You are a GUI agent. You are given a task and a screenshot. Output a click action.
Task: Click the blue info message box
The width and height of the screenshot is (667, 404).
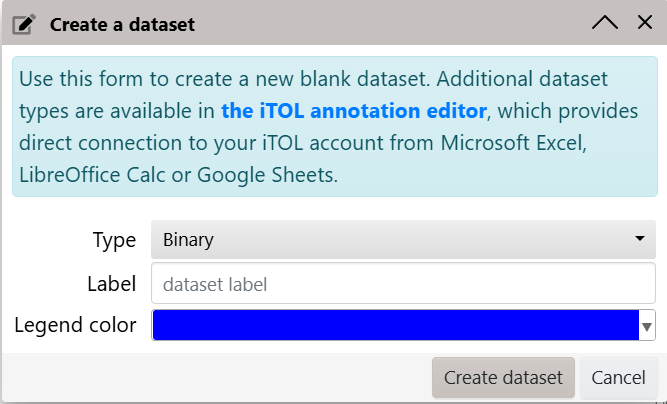coord(335,126)
